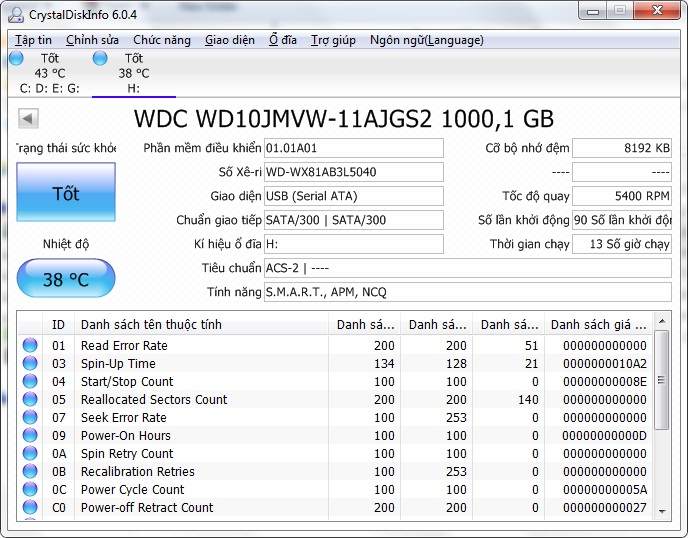Close the CrystalDiskInfo window
688x538 pixels.
[657, 11]
